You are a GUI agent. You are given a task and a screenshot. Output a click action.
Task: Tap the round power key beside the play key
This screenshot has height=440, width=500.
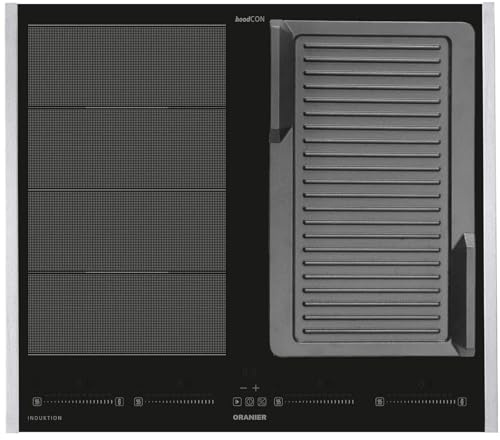point(249,402)
